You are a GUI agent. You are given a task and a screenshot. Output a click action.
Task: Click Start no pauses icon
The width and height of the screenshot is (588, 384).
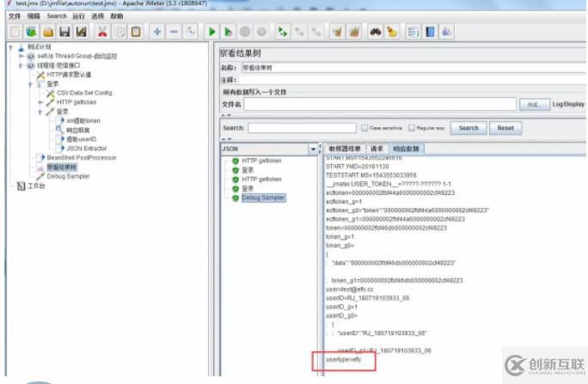click(x=228, y=32)
